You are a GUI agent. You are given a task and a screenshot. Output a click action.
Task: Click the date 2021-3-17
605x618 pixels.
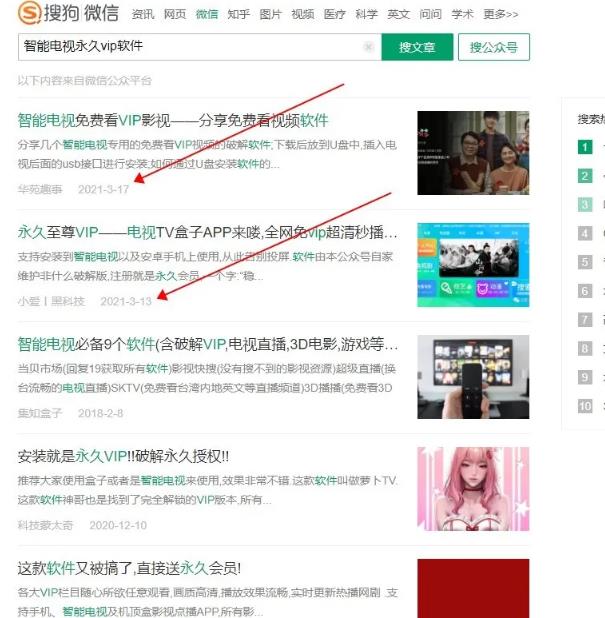[x=103, y=190]
